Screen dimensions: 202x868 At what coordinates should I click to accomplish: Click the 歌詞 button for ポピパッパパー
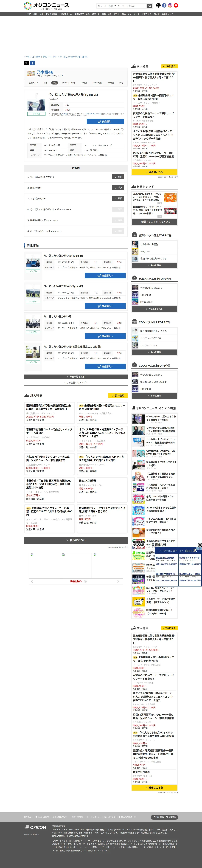[118, 198]
